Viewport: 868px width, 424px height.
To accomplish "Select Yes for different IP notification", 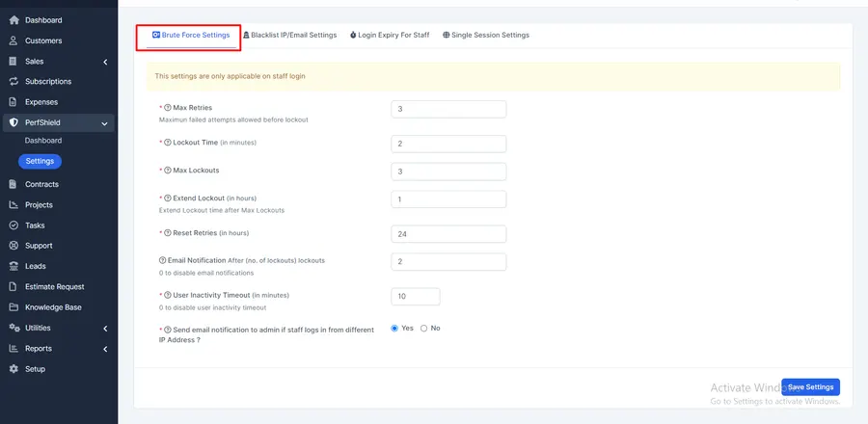I will 394,329.
